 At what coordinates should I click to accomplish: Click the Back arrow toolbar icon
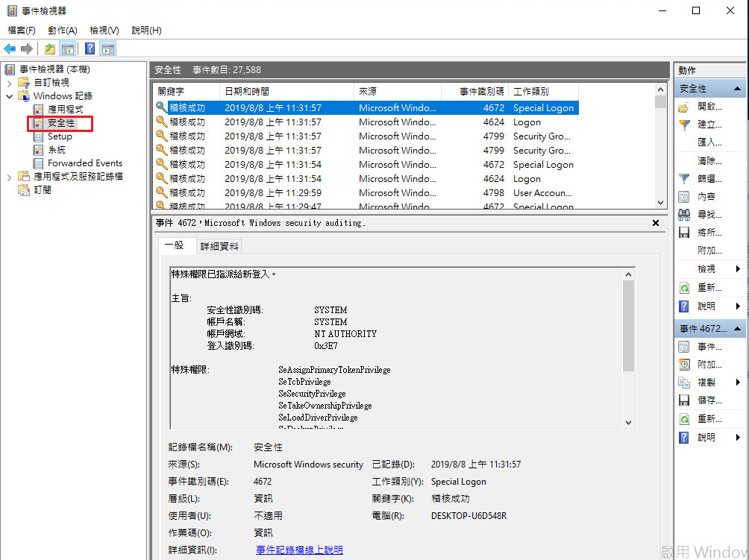[10, 48]
